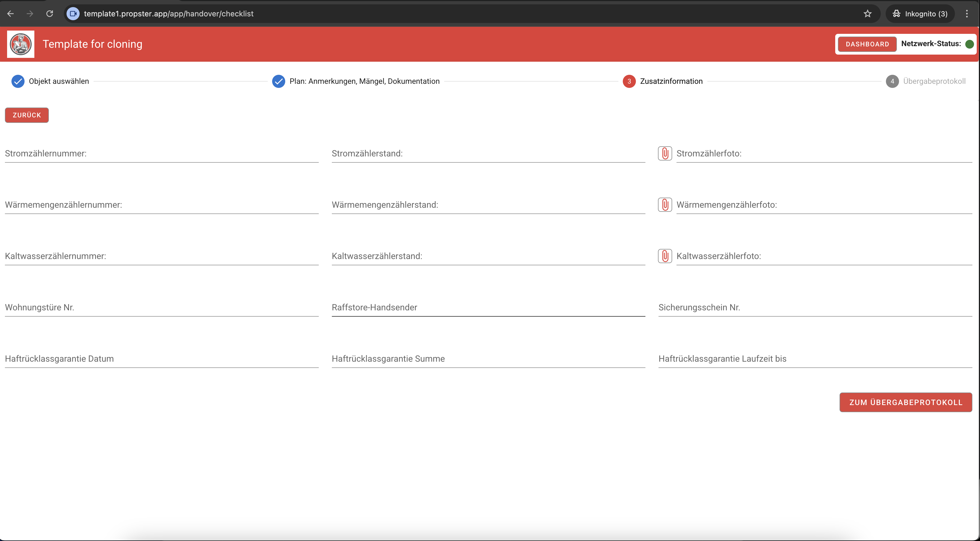
Task: Click the camera site-info icon in address bar
Action: tap(73, 14)
